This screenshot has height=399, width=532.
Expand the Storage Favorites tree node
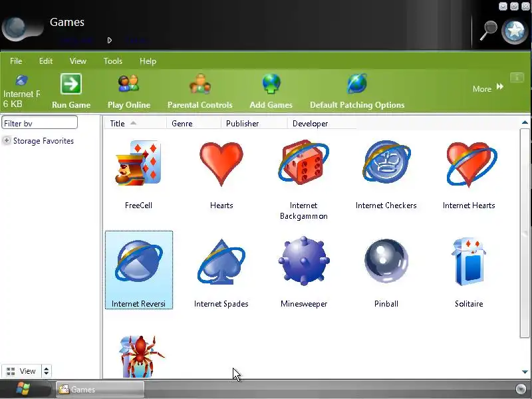(x=6, y=140)
